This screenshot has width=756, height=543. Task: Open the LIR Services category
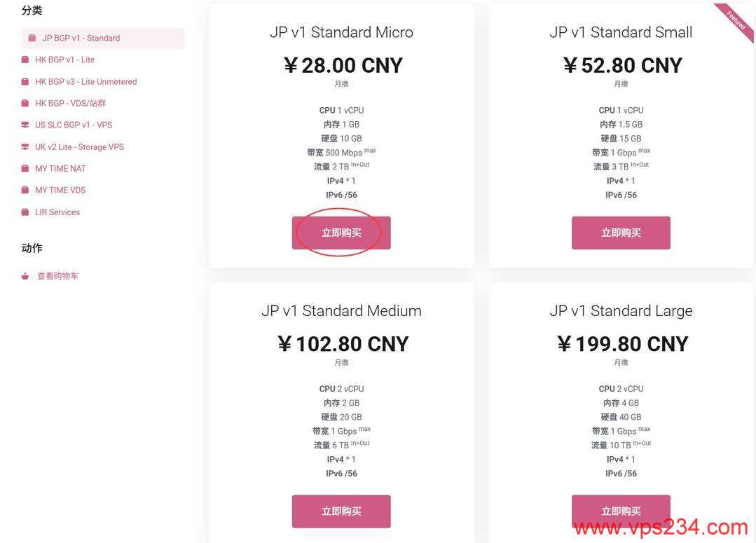pos(57,212)
